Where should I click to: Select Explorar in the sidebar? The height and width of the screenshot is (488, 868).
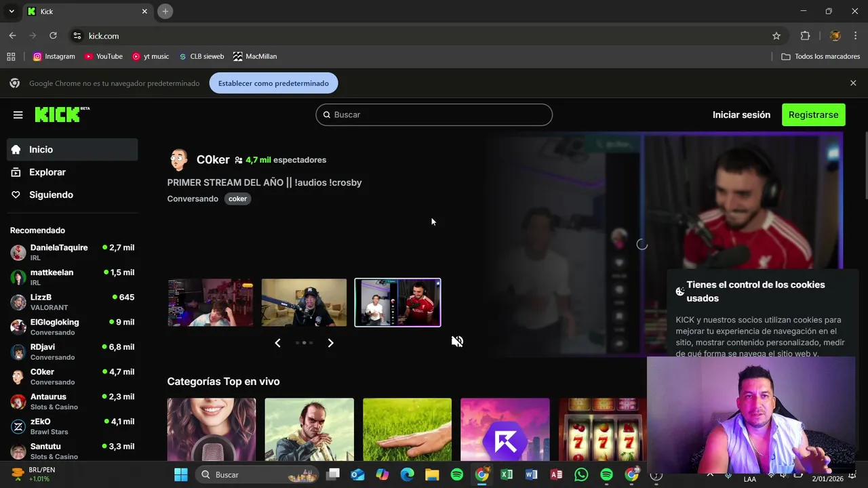click(72, 172)
